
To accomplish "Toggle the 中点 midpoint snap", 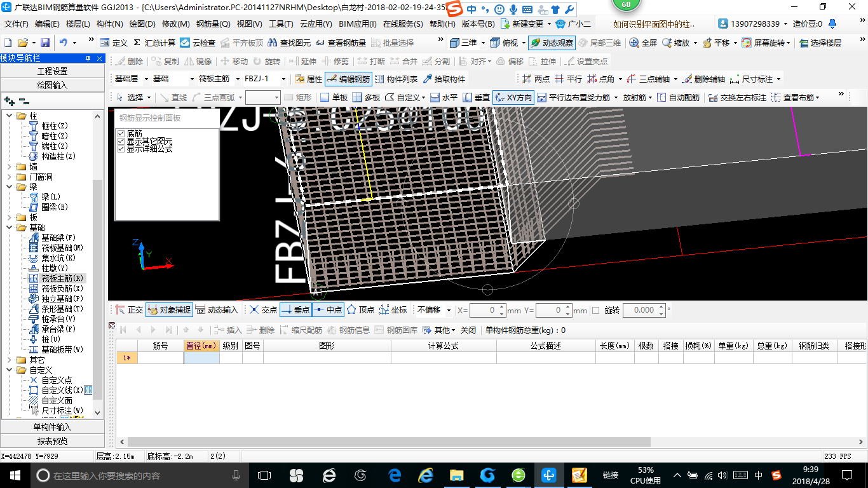I will point(328,309).
